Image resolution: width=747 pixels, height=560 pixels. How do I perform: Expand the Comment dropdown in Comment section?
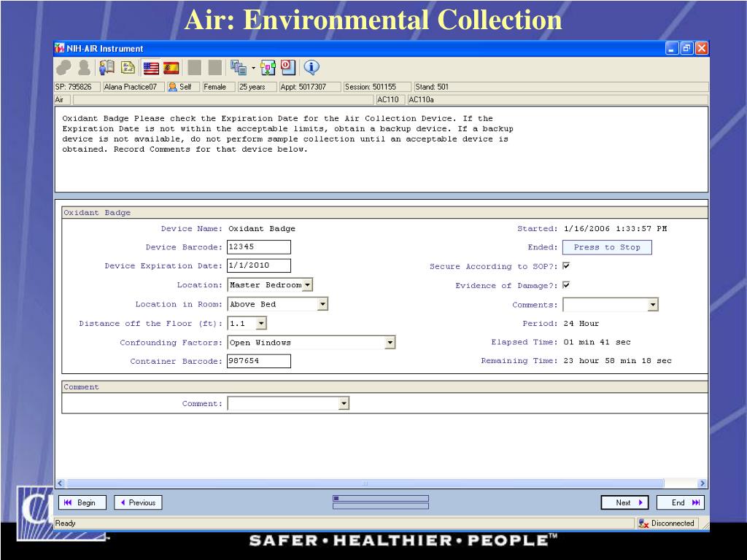coord(344,403)
